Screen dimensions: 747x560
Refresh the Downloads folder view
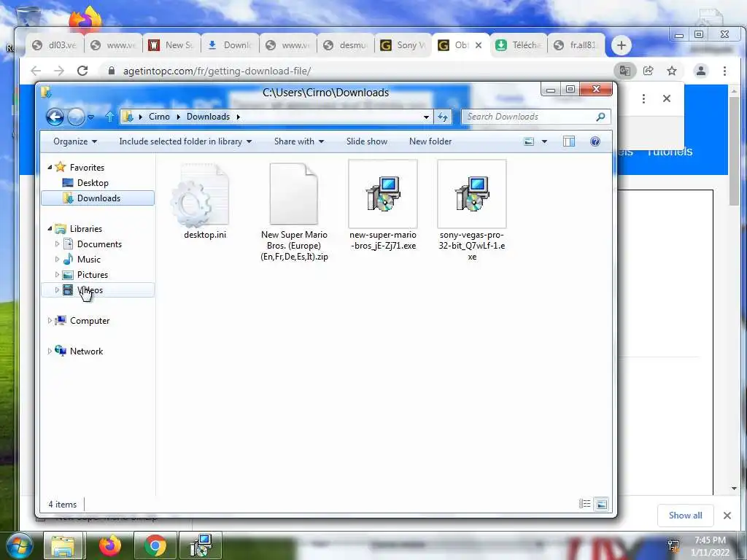coord(443,117)
